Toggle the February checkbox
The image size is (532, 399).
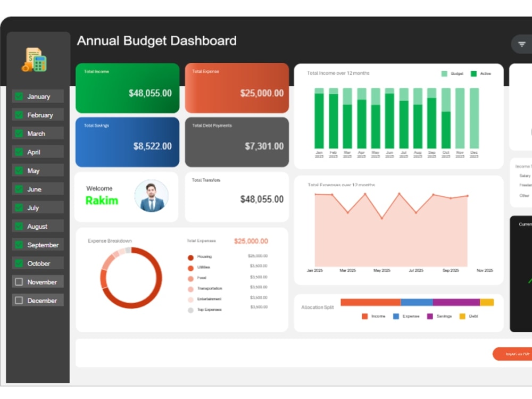pyautogui.click(x=19, y=115)
